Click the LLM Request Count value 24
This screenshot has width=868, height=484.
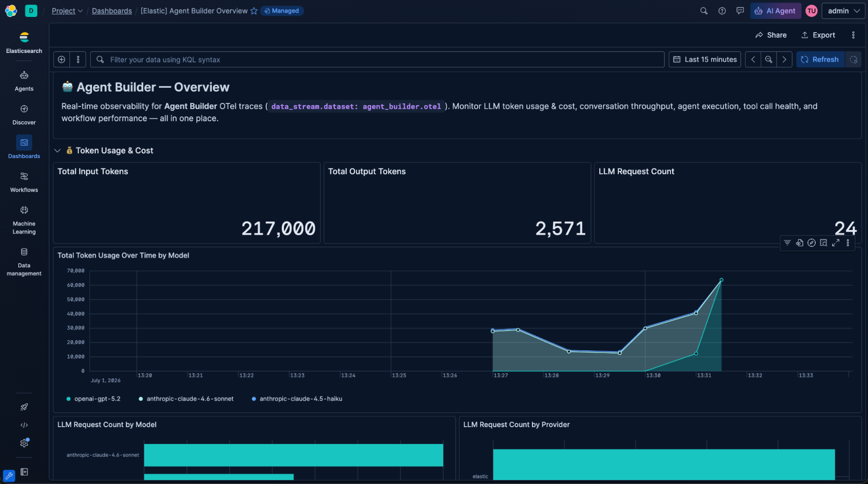845,228
